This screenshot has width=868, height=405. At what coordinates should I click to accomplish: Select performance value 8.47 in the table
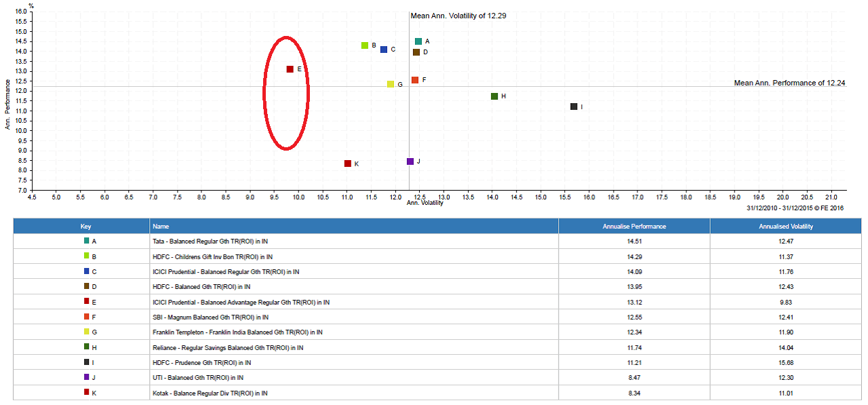pos(635,378)
